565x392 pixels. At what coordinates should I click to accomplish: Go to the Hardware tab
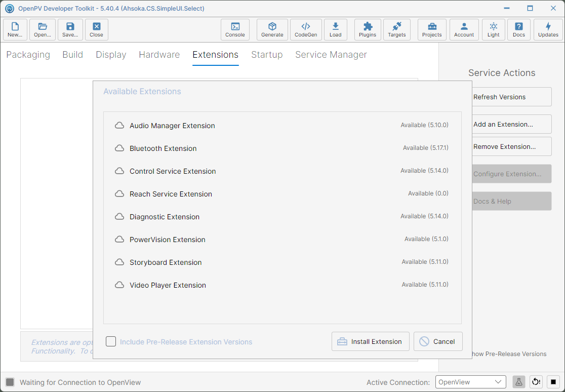tap(159, 55)
